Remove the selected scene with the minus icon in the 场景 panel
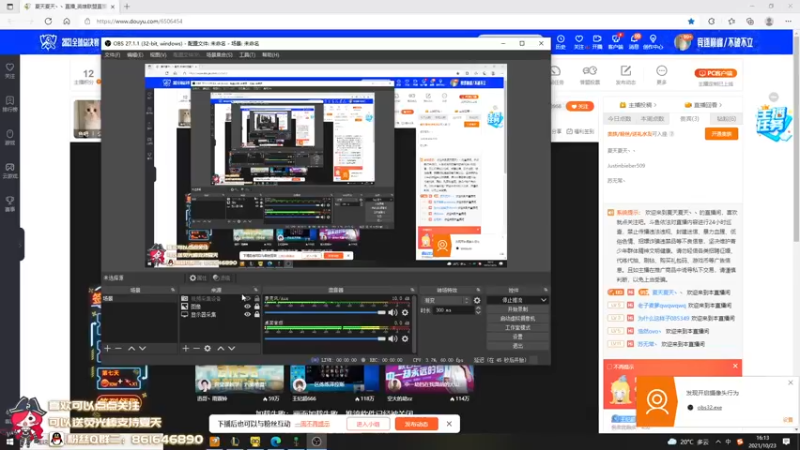Screen dimensions: 800x450 (x=118, y=348)
